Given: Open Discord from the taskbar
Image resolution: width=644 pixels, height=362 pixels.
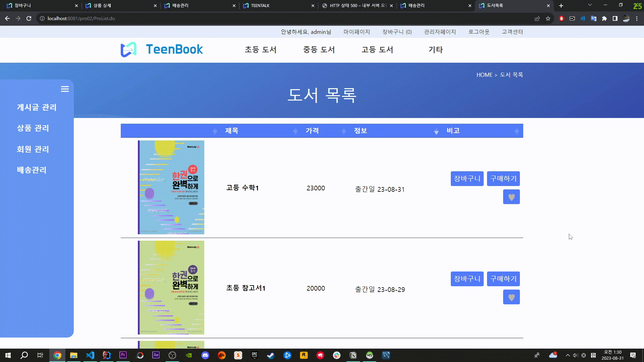Looking at the screenshot, I should [x=205, y=355].
